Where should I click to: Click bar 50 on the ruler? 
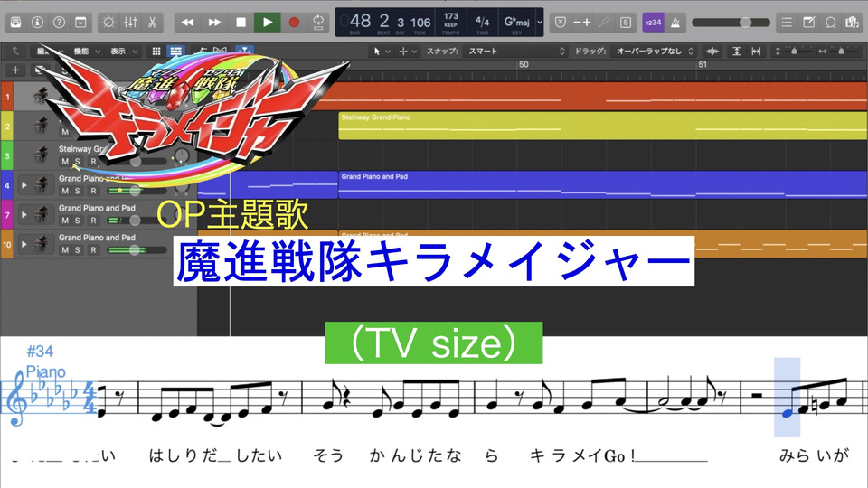tap(524, 64)
